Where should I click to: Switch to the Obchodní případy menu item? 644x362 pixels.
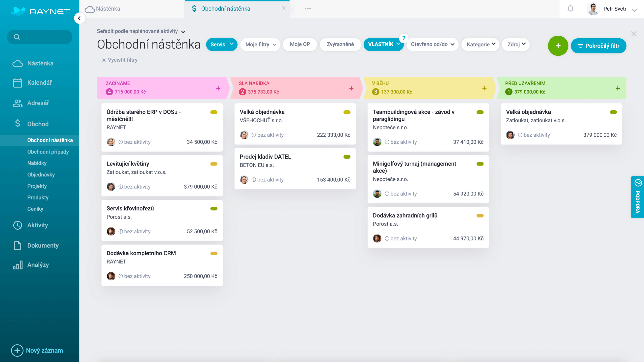point(48,152)
